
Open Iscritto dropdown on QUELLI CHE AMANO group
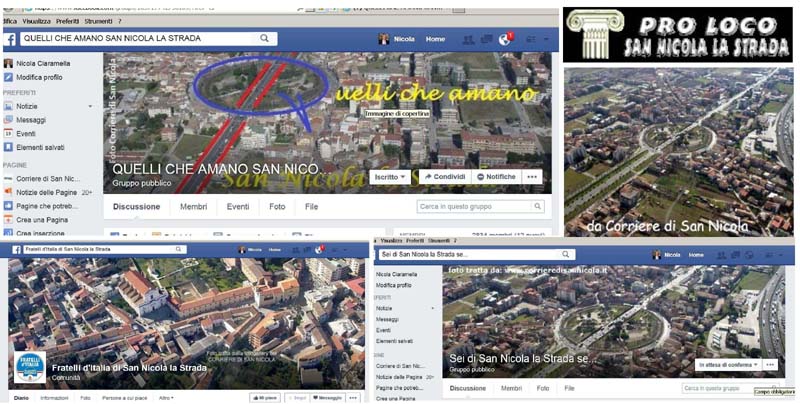pyautogui.click(x=390, y=177)
